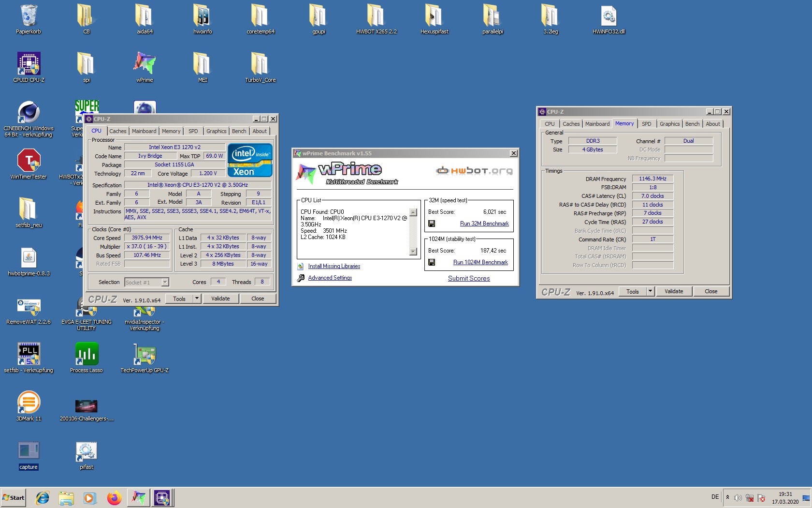The height and width of the screenshot is (508, 812).
Task: Save the 32M score floppy icon in wPrime
Action: click(x=432, y=224)
